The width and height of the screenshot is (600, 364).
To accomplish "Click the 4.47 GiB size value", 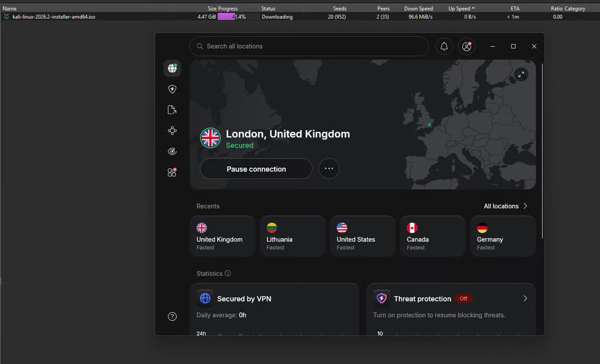I will pos(207,17).
